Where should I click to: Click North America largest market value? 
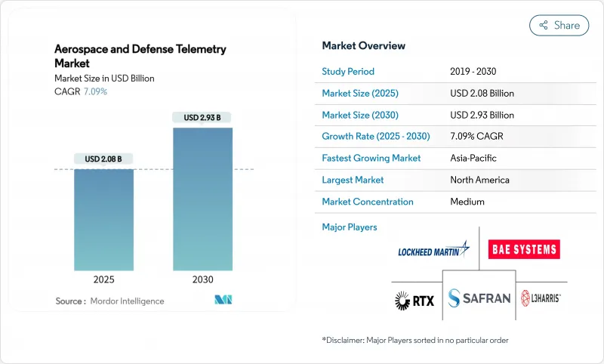pos(479,180)
